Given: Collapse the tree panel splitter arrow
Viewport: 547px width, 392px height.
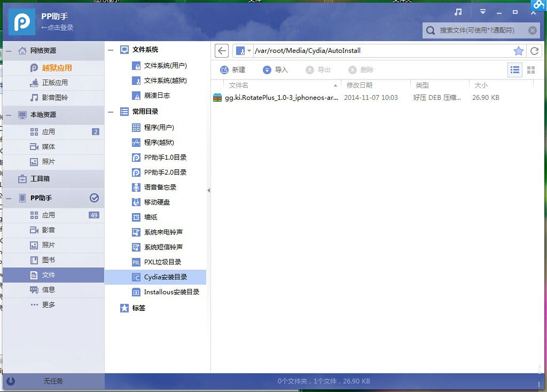Looking at the screenshot, I should (209, 191).
